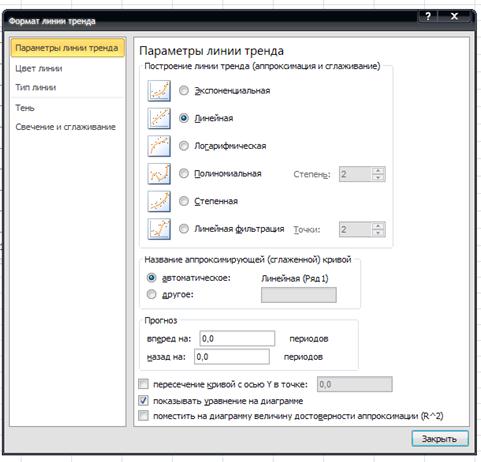Select the Экспоненциальная radio button
The image size is (481, 462).
(x=184, y=90)
